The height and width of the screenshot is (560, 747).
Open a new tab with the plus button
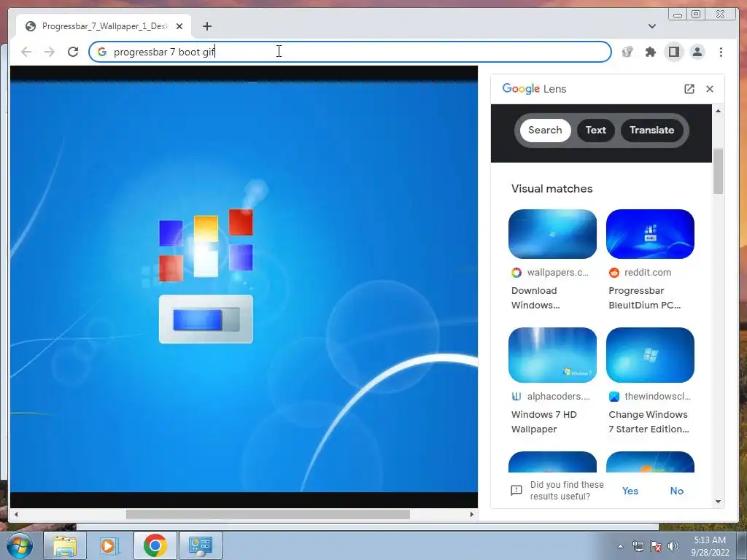[x=206, y=26]
